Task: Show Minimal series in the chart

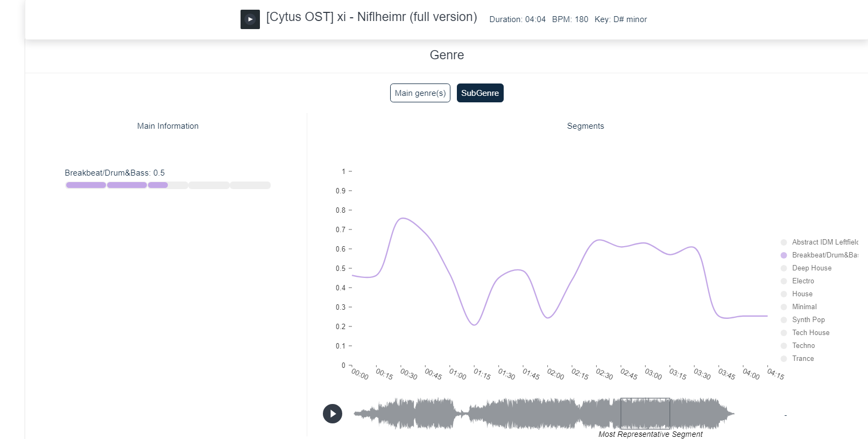Action: pyautogui.click(x=804, y=307)
